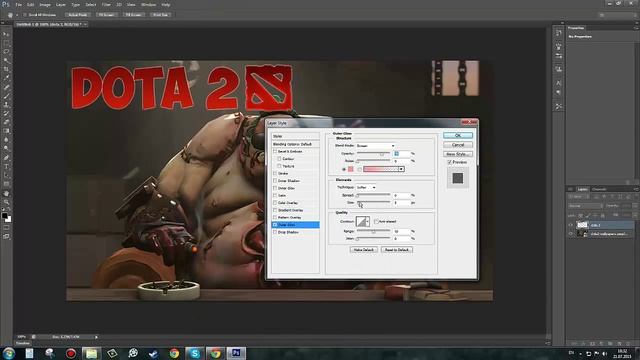Screen dimensions: 640x360
Task: Select the gradient radio button
Action: pos(360,169)
